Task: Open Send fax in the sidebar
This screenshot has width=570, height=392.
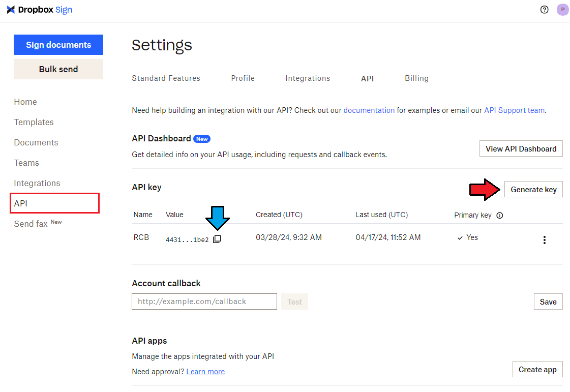Action: (38, 224)
